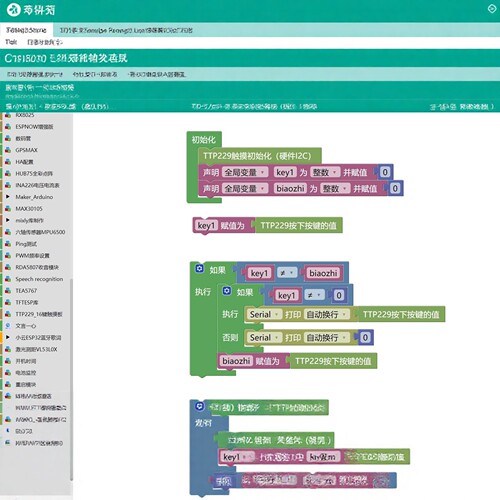This screenshot has height=500, width=500.
Task: Click the key1 name field in the declaration block
Action: [x=285, y=172]
